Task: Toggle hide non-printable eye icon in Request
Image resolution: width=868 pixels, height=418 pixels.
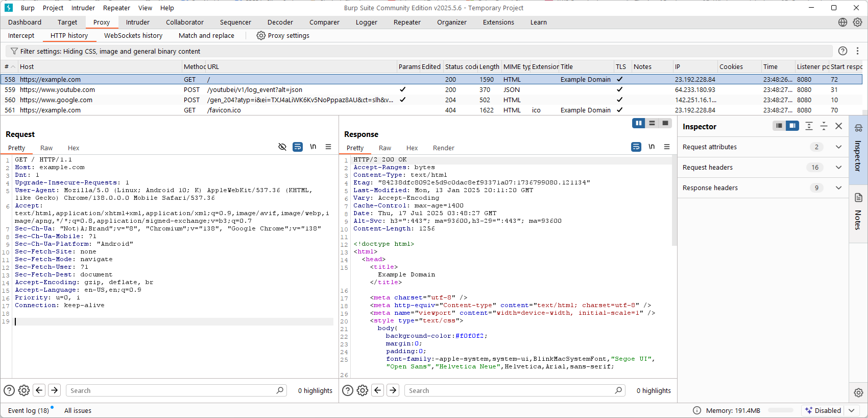Action: click(282, 147)
